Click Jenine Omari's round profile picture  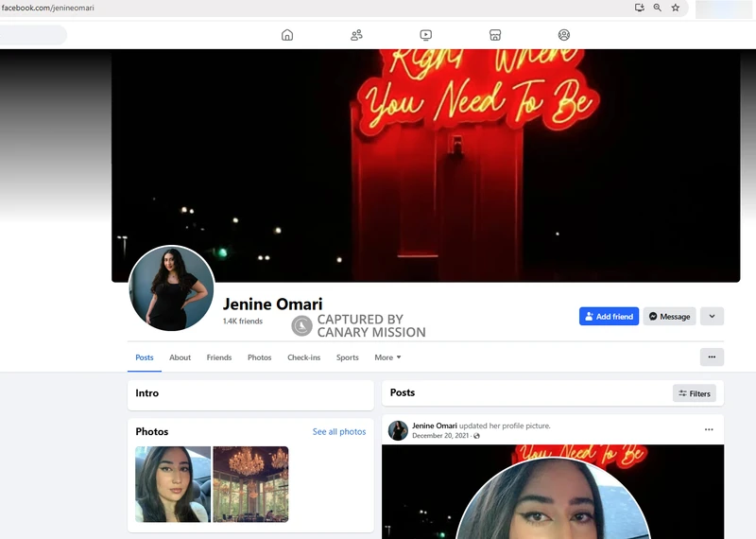[171, 288]
